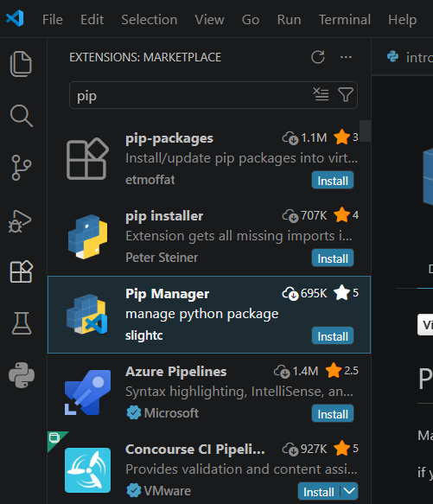This screenshot has width=433, height=504.
Task: Expand Concourse CI install options dropdown arrow
Action: (x=349, y=491)
